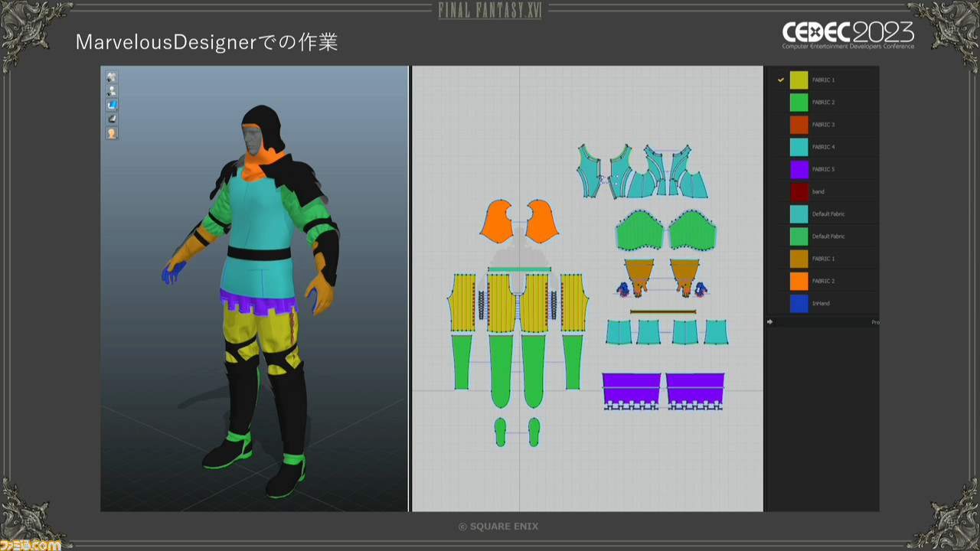Select Default Fabric label beside teal swatch
The height and width of the screenshot is (551, 980).
[828, 214]
